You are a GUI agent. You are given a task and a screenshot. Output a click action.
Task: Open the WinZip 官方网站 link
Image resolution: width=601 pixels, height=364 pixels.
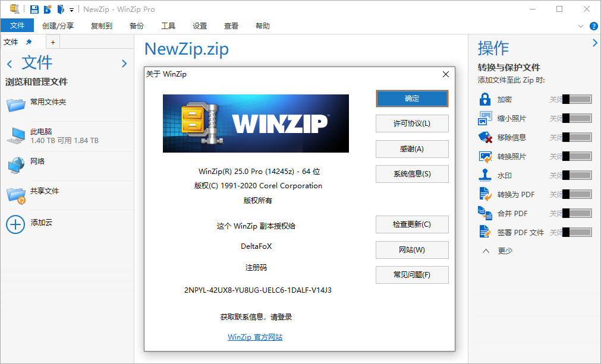255,337
